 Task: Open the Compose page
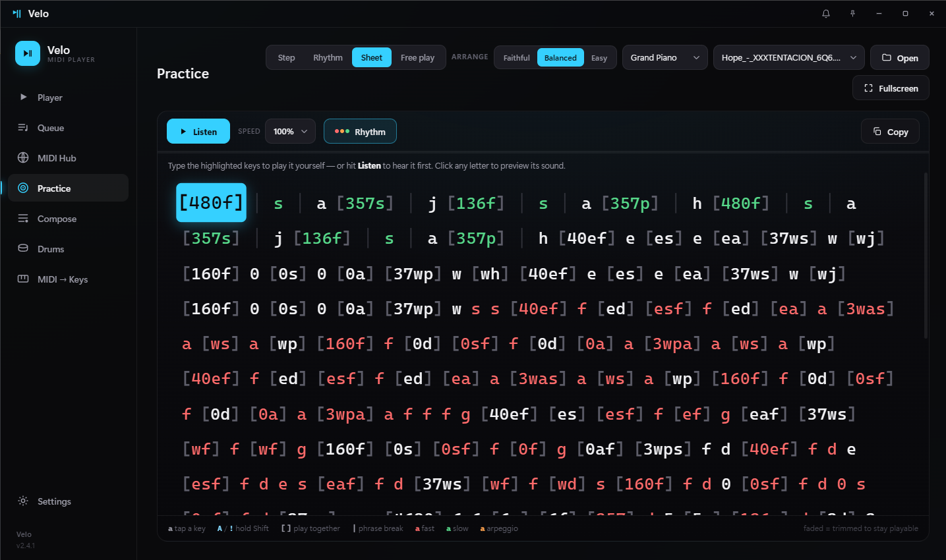[x=68, y=218]
